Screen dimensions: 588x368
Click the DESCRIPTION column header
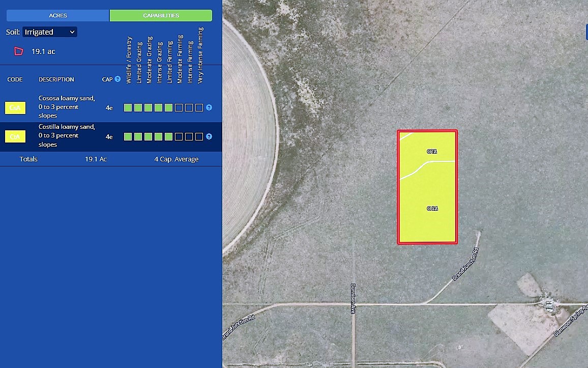coord(56,79)
